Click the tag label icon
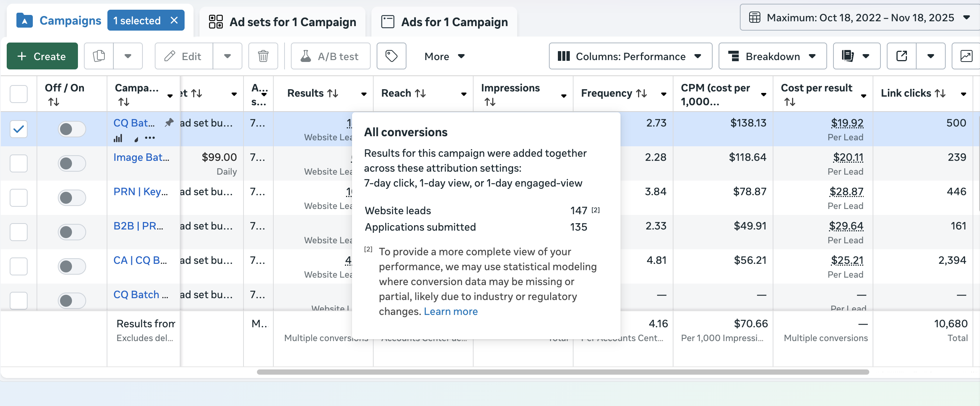The height and width of the screenshot is (406, 980). (391, 56)
